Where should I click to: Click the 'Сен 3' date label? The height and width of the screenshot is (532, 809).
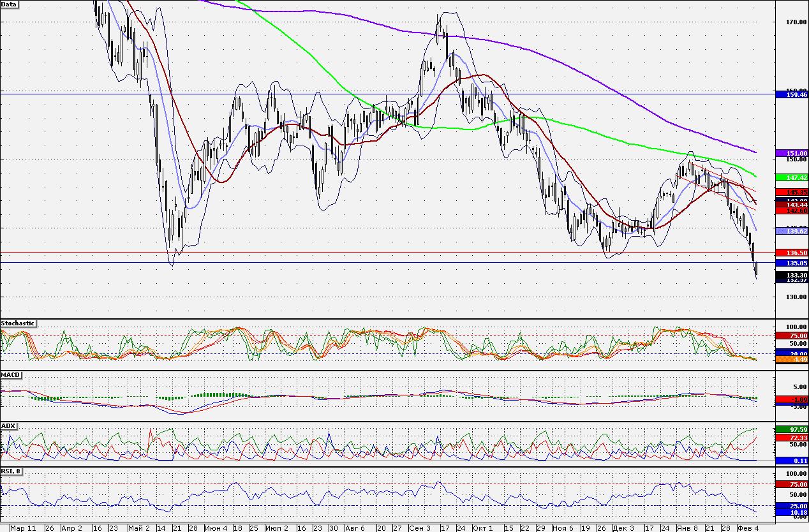click(x=420, y=528)
